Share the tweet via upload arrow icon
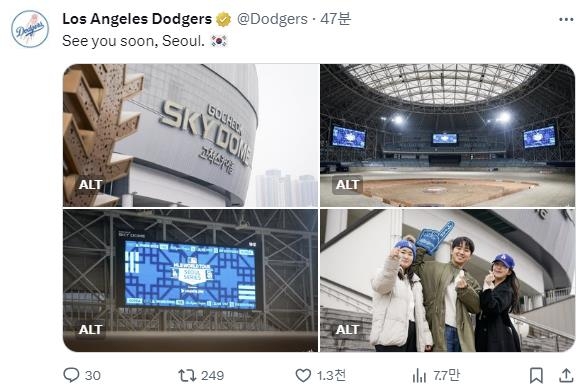 click(x=567, y=375)
